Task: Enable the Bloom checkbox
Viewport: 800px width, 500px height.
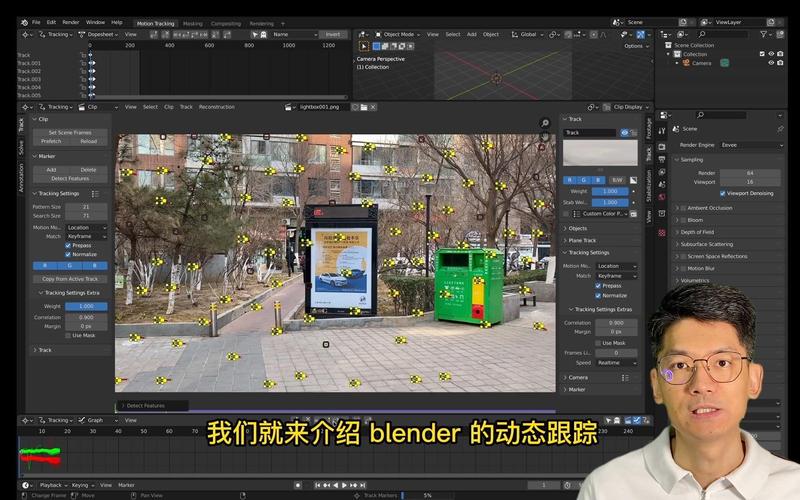Action: [x=683, y=220]
